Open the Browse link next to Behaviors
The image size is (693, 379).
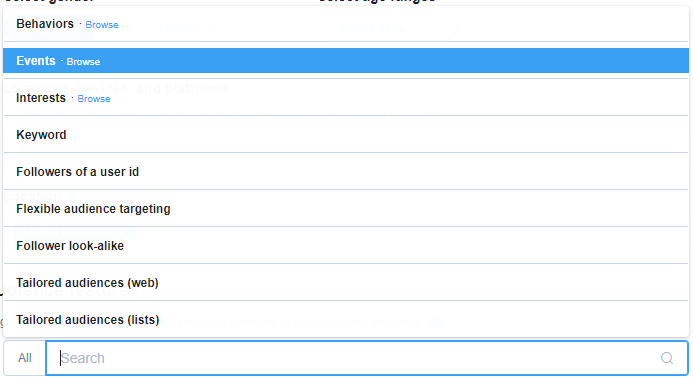click(102, 25)
